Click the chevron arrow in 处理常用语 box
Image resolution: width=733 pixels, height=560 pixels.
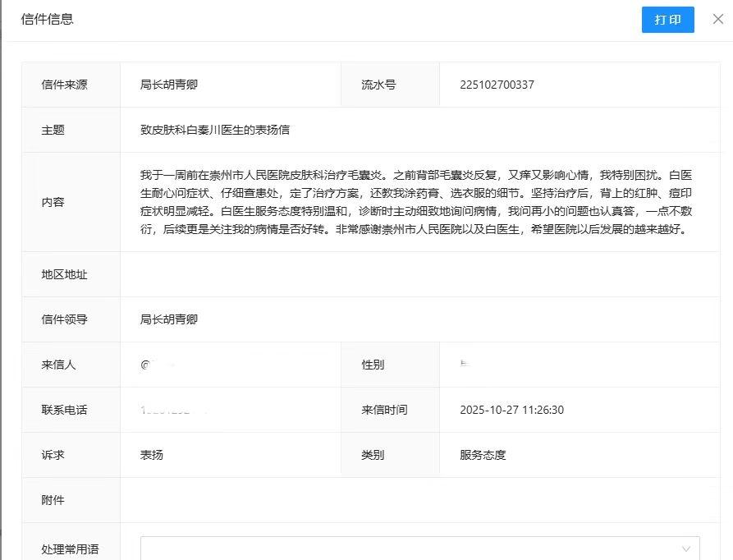tap(685, 549)
